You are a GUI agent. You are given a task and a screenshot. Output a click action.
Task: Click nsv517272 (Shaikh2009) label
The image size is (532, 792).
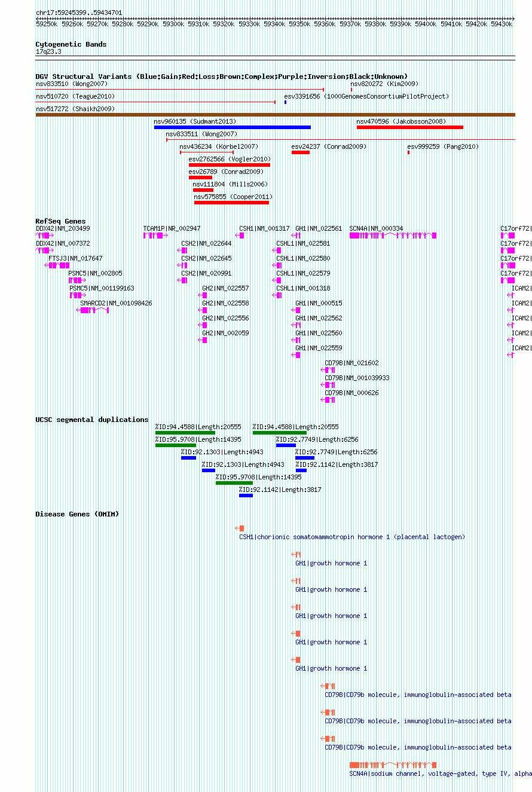[x=75, y=109]
